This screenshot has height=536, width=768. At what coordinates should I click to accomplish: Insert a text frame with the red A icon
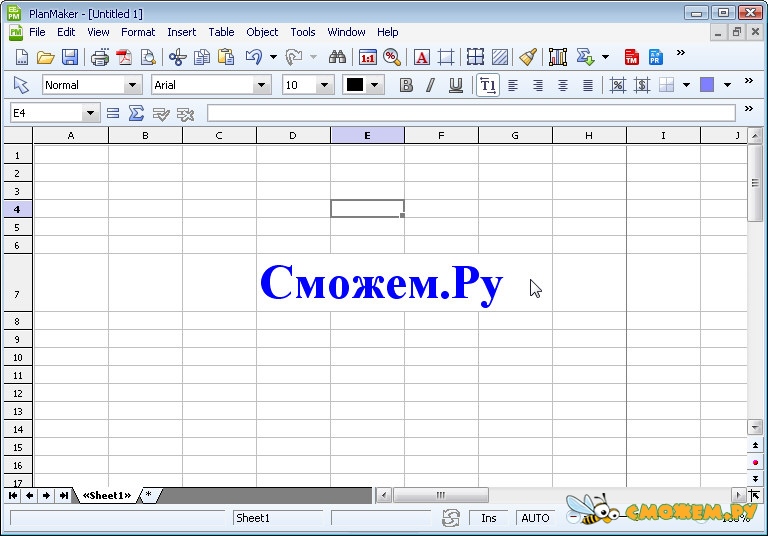421,57
